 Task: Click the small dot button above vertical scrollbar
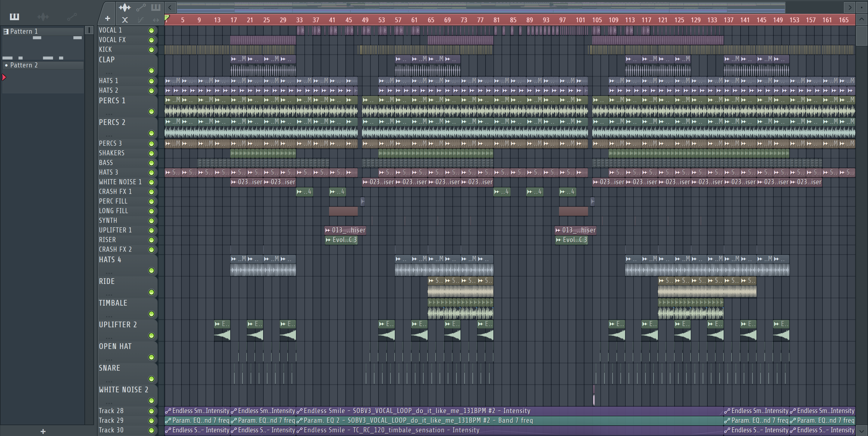tap(862, 7)
